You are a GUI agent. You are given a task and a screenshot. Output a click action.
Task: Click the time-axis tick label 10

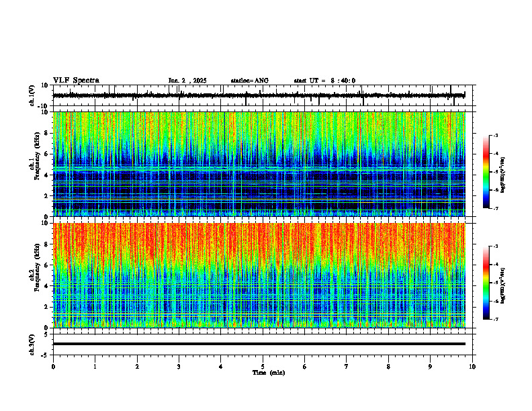click(x=472, y=367)
